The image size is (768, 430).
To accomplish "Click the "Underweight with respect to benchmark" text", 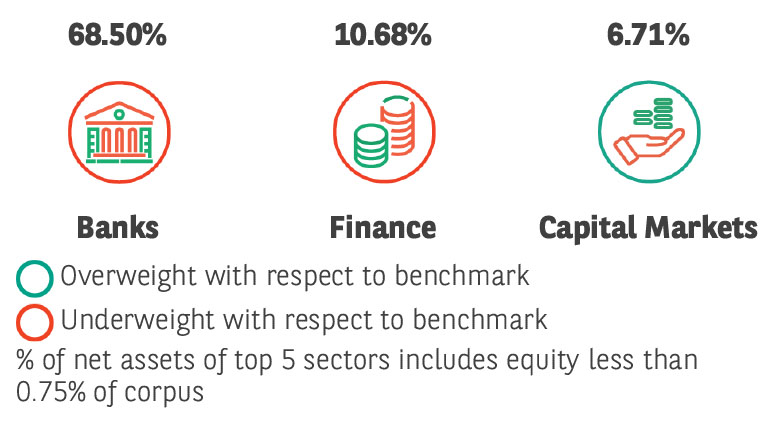I will coord(303,321).
